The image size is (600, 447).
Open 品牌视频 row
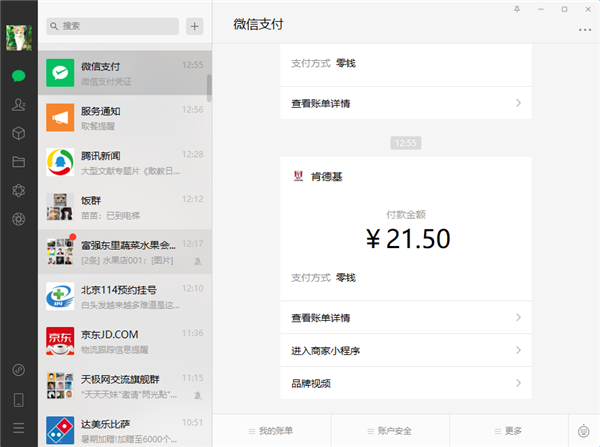406,383
